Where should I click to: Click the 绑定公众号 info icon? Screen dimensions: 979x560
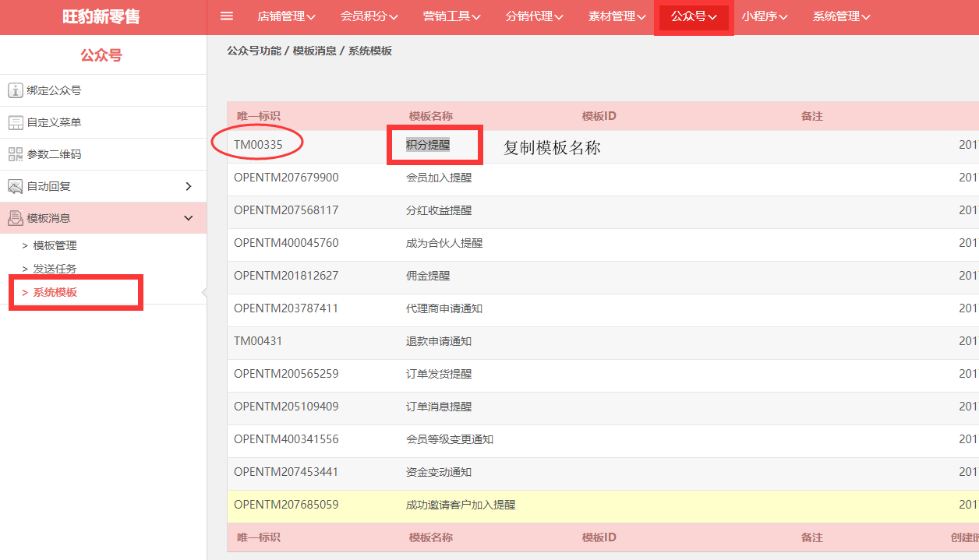click(x=15, y=90)
